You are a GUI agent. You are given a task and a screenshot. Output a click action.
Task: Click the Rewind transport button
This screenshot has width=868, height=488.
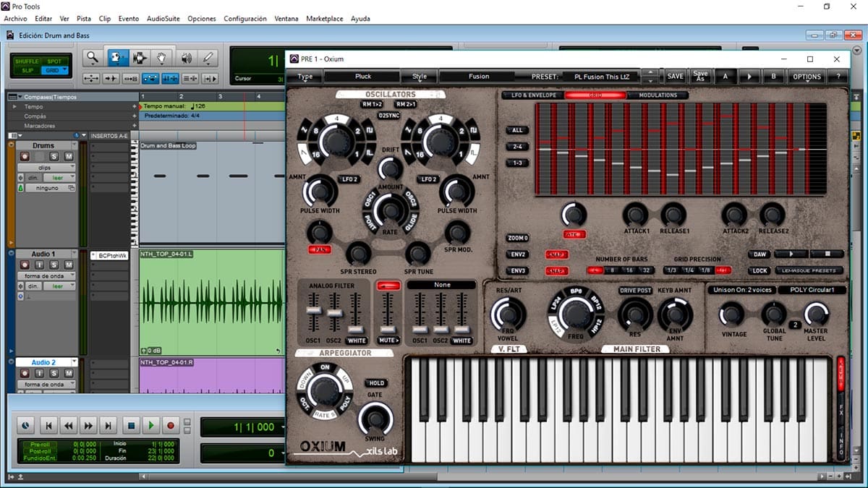click(x=68, y=426)
